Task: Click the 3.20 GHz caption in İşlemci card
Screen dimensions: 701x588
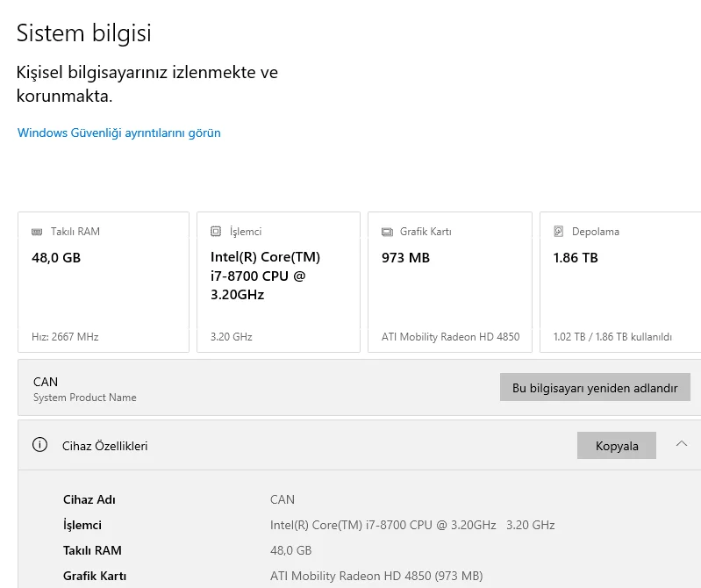Action: [x=232, y=337]
